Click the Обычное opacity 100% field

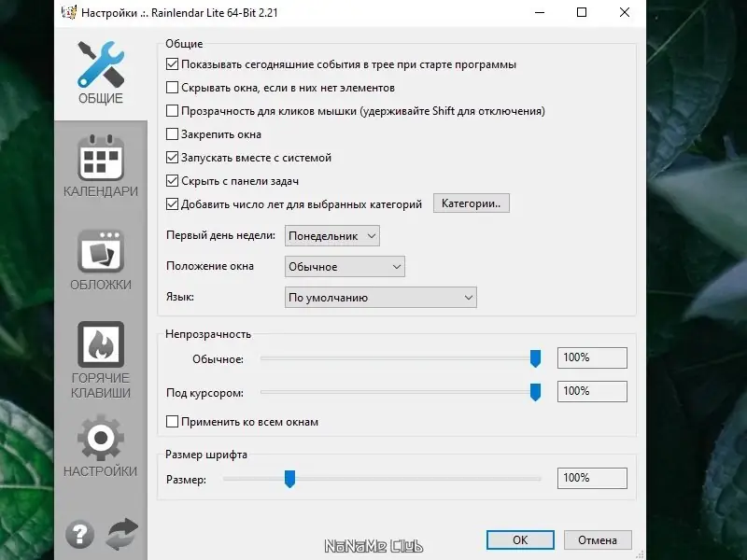592,357
